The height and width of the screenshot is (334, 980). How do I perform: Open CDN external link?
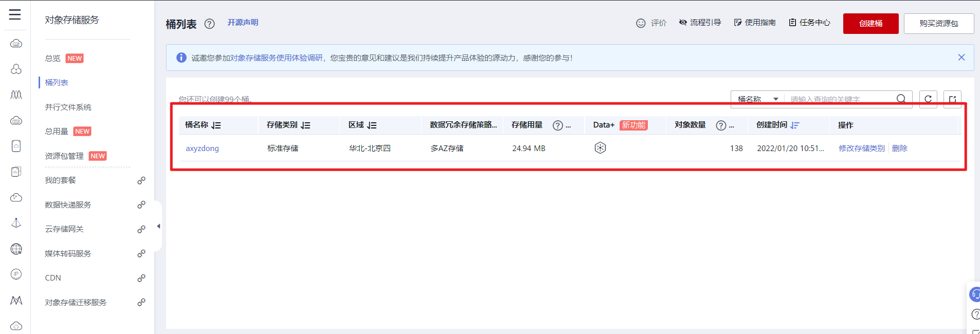pos(53,278)
